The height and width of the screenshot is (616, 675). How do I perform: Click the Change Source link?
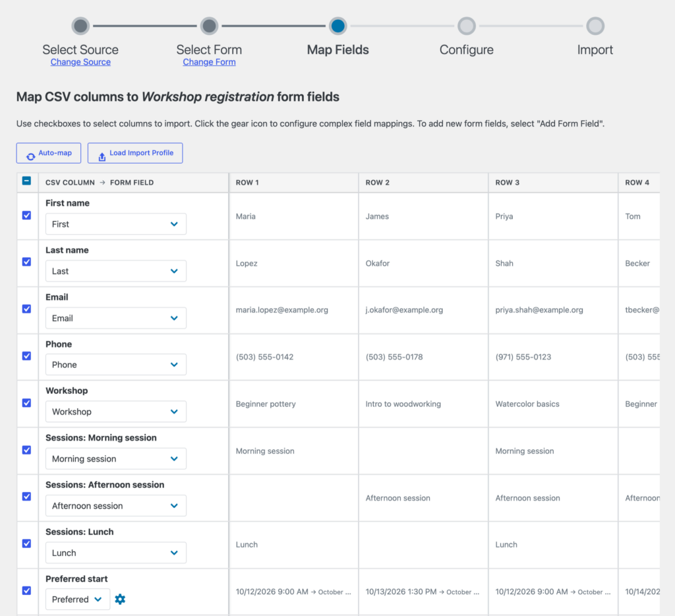click(x=80, y=62)
